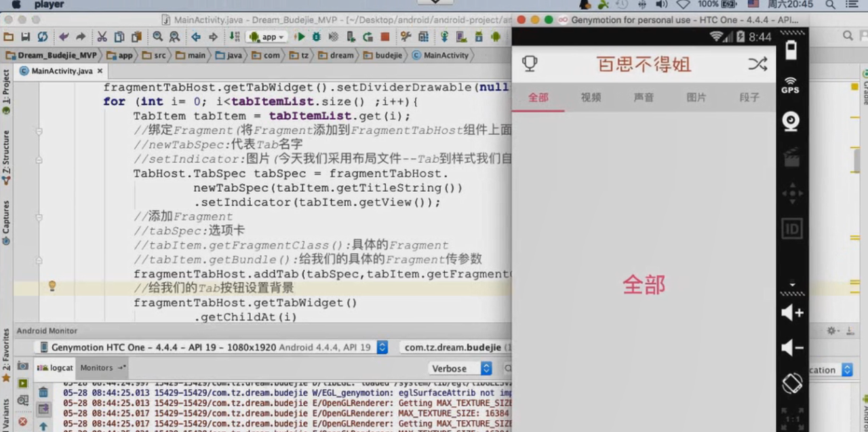Select the rotate screen icon in Genymotion
Image resolution: width=868 pixels, height=432 pixels.
click(792, 383)
